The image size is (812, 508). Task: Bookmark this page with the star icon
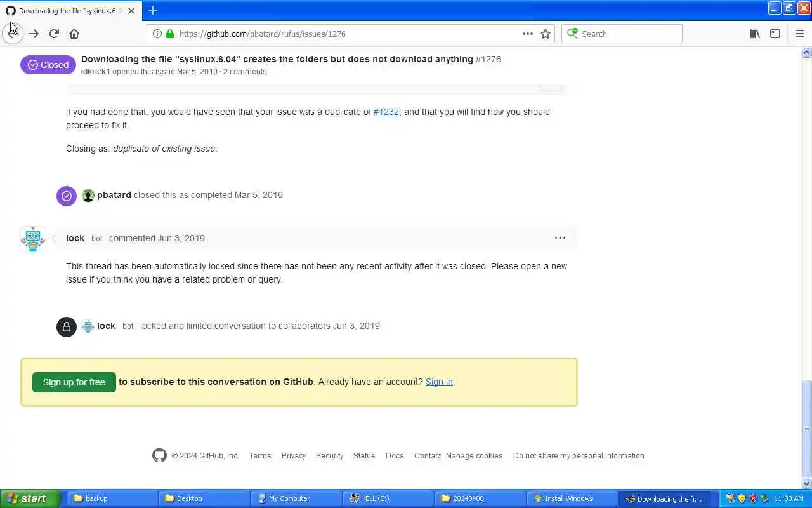point(546,34)
